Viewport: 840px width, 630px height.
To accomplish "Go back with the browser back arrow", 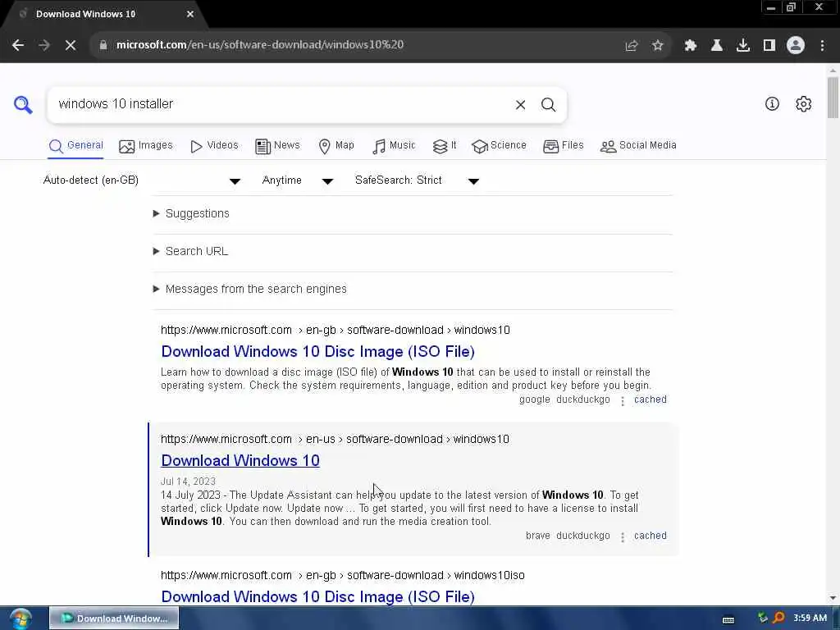I will point(18,45).
